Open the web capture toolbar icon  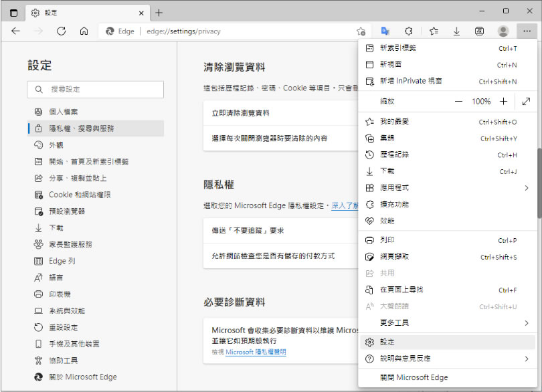(479, 31)
